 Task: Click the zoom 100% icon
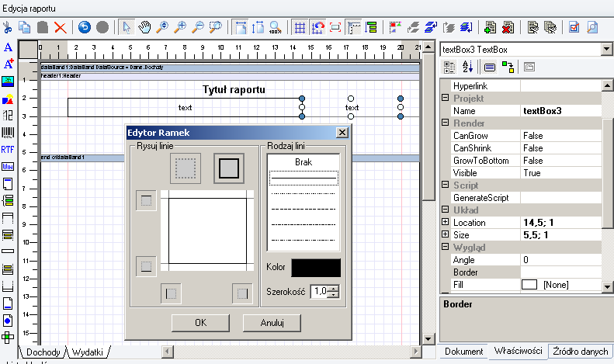(x=276, y=27)
